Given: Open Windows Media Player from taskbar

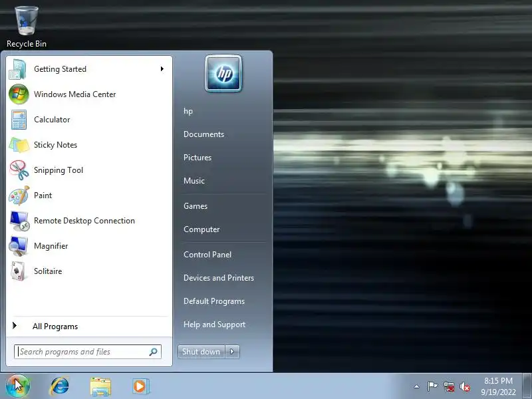Looking at the screenshot, I should [x=140, y=386].
